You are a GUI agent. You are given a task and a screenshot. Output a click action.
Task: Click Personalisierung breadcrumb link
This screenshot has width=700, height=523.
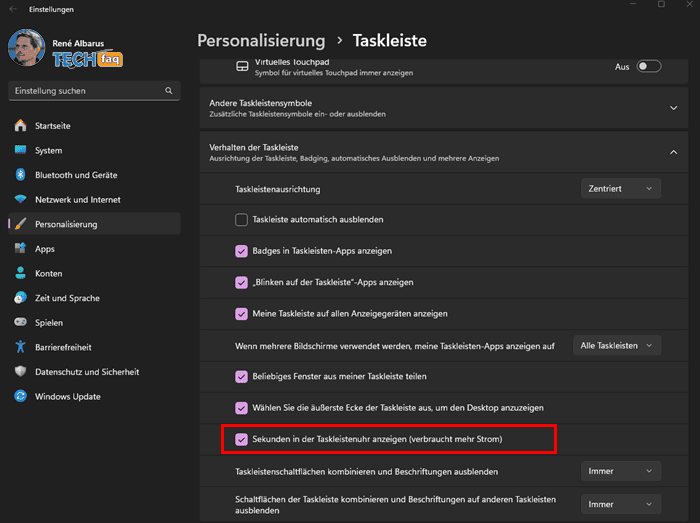click(261, 41)
